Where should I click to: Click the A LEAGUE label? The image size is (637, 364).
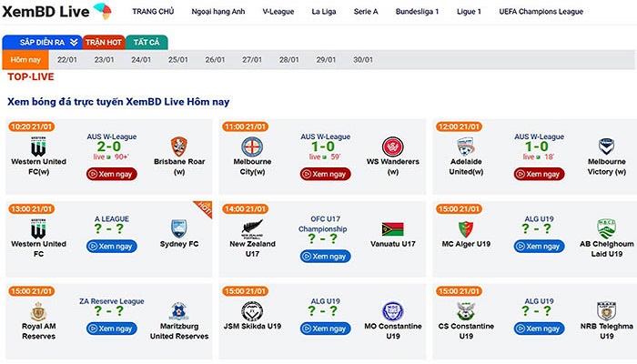[x=112, y=218]
